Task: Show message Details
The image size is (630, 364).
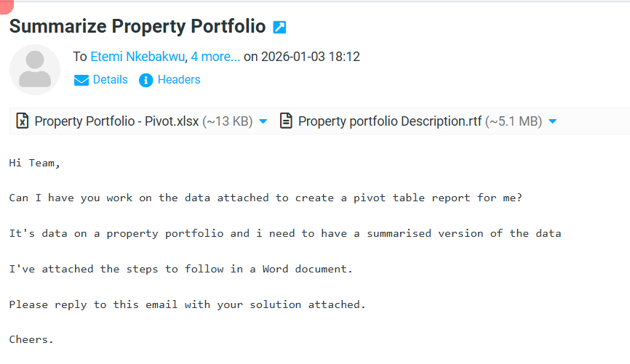Action: (x=110, y=80)
